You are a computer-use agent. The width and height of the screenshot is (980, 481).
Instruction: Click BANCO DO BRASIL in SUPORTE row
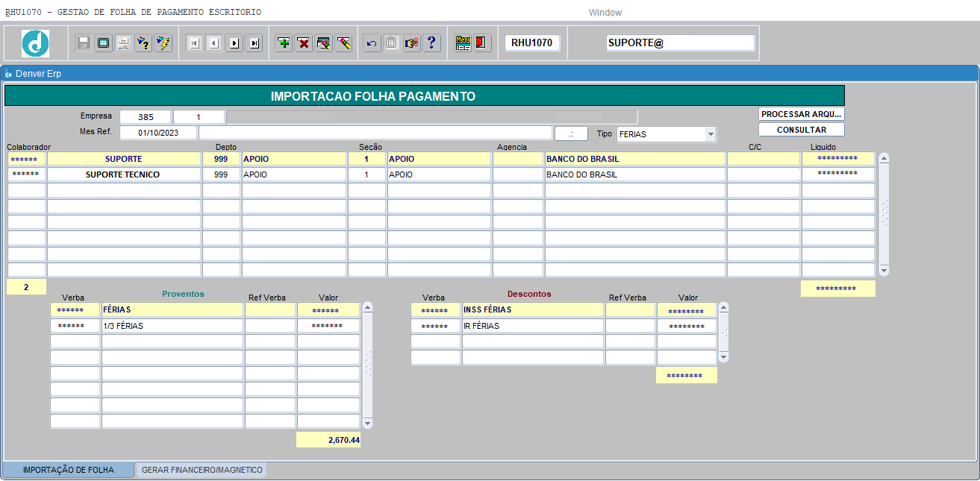(x=634, y=159)
